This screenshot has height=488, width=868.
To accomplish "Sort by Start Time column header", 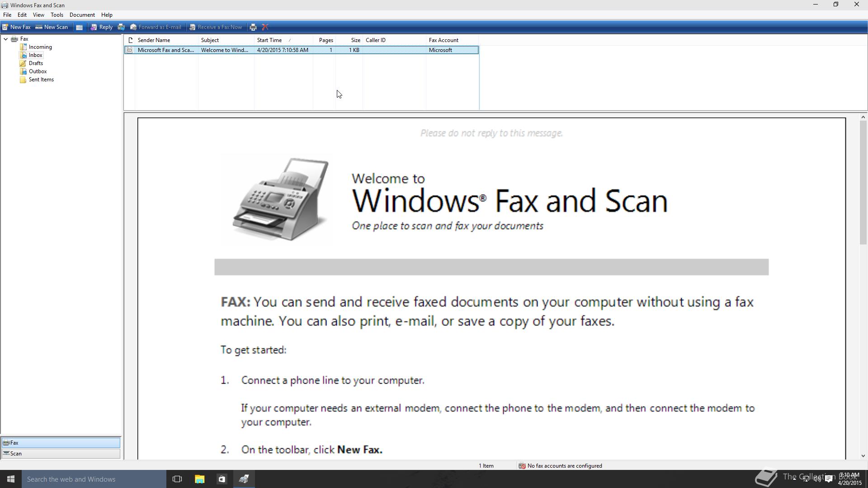I will (x=283, y=40).
